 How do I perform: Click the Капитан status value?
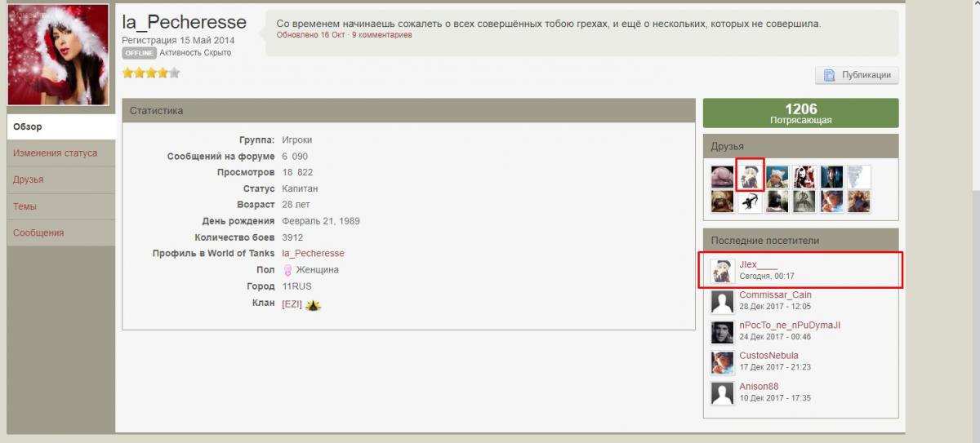[300, 188]
